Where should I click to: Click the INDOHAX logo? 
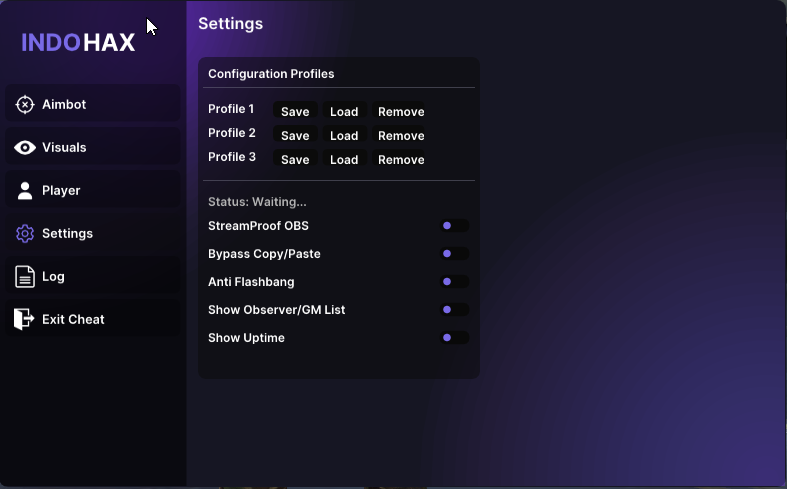click(78, 43)
